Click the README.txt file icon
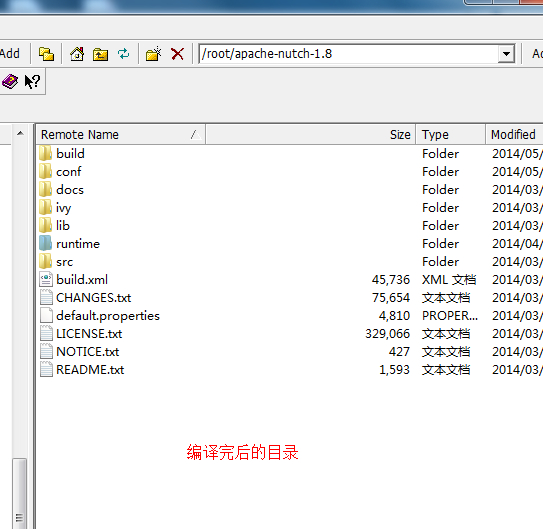Screen dimensions: 543x529 coord(46,369)
